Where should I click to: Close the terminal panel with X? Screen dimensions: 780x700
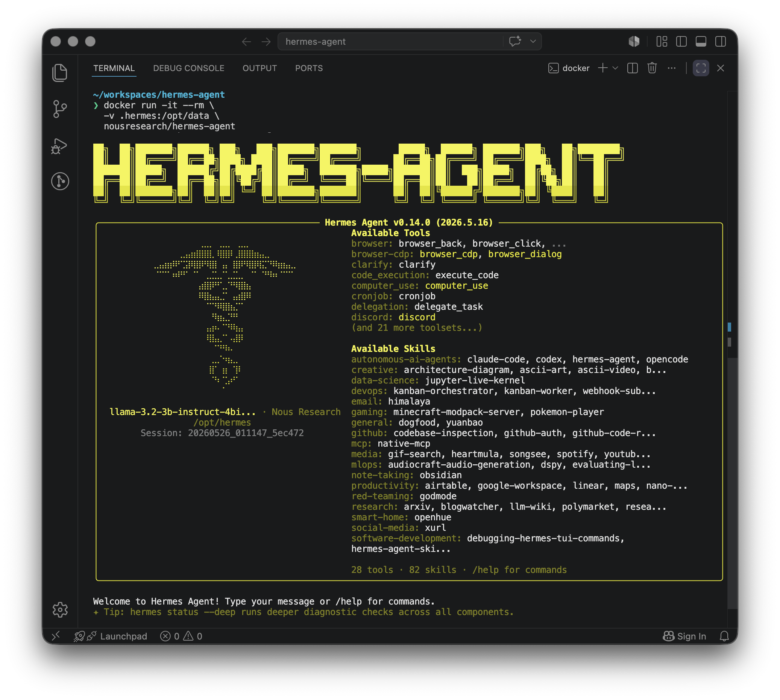pyautogui.click(x=720, y=68)
